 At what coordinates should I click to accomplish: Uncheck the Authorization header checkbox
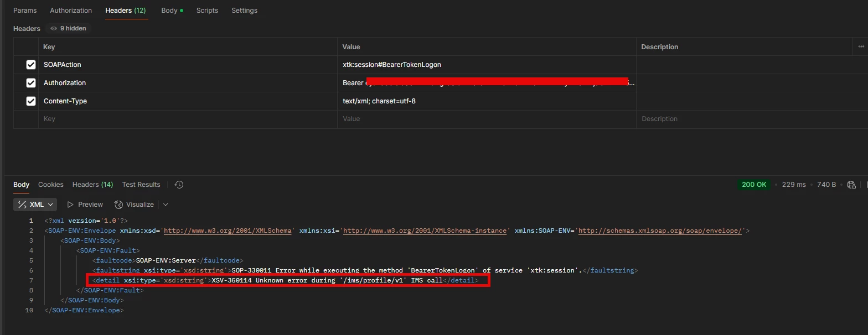(x=31, y=83)
